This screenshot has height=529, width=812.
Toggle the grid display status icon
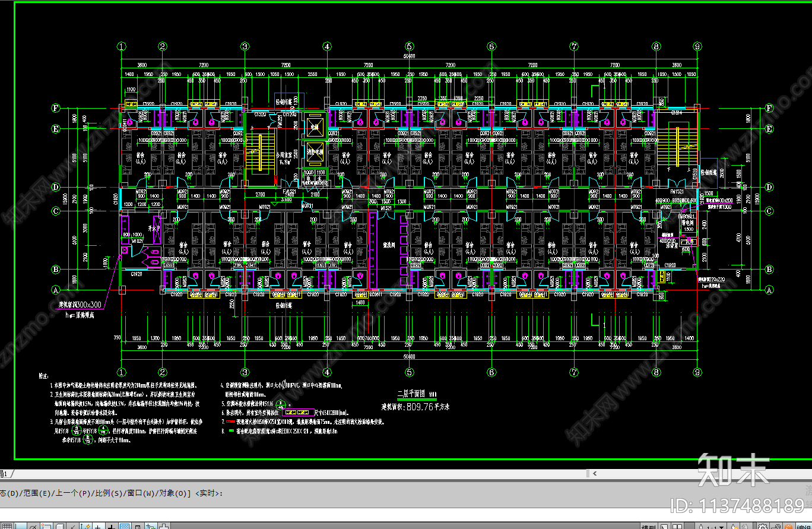(x=7, y=526)
